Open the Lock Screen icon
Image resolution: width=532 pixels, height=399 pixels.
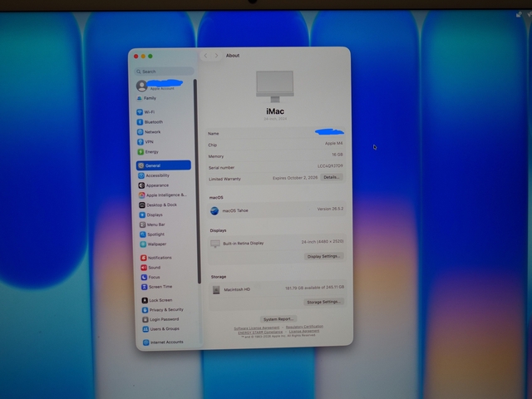[145, 300]
